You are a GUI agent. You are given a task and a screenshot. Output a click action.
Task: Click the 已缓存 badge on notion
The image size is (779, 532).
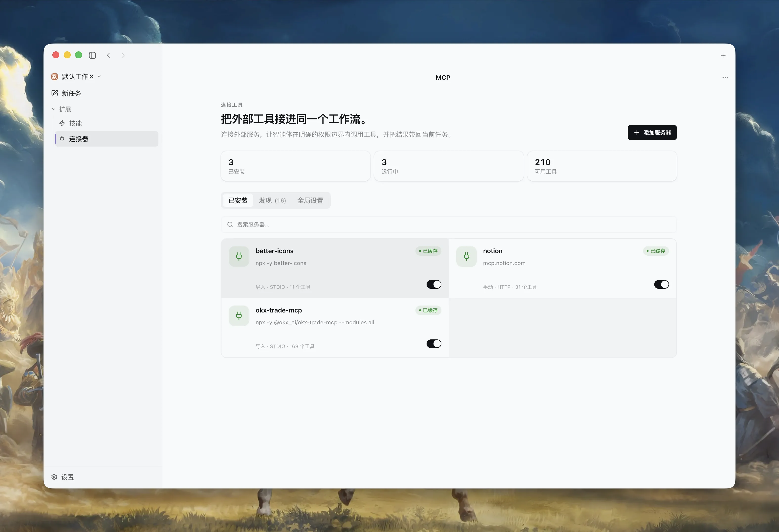(656, 251)
